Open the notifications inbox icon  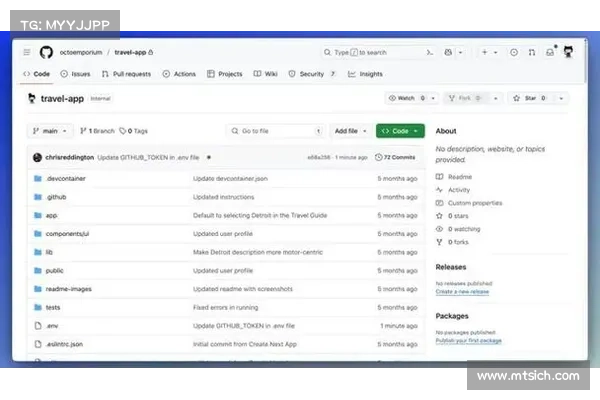coord(550,52)
